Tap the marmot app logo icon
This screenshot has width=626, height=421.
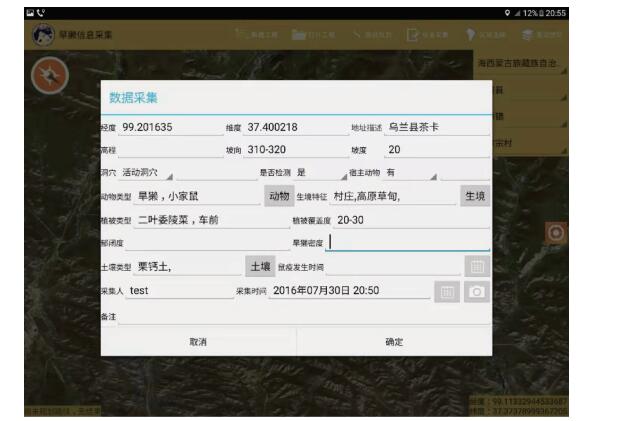click(x=44, y=35)
